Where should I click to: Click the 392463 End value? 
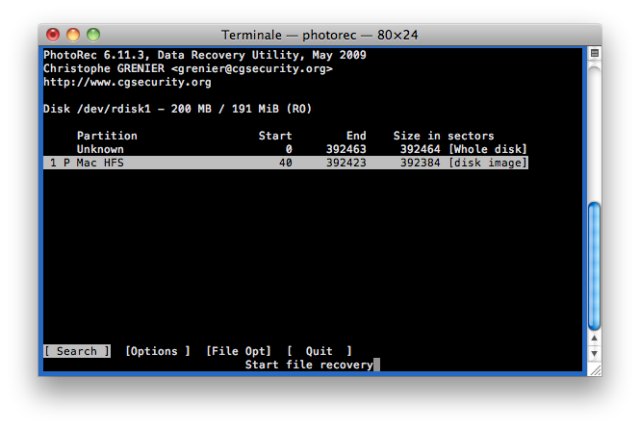346,149
